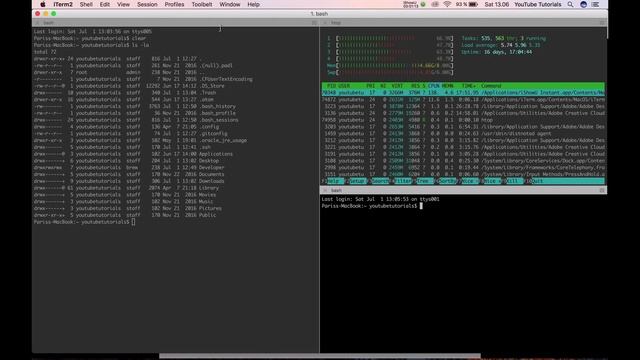Image resolution: width=640 pixels, height=360 pixels.
Task: Click htop SortBy function key
Action: [x=448, y=181]
